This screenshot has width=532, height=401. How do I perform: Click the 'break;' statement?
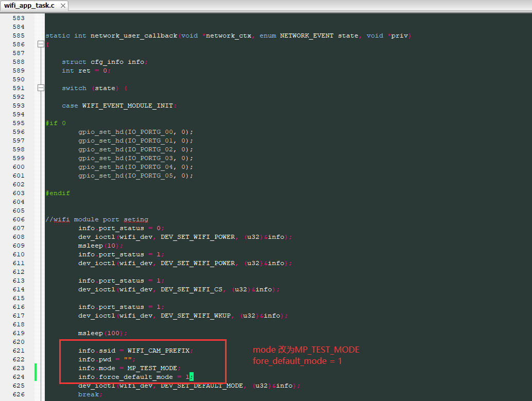(90, 394)
